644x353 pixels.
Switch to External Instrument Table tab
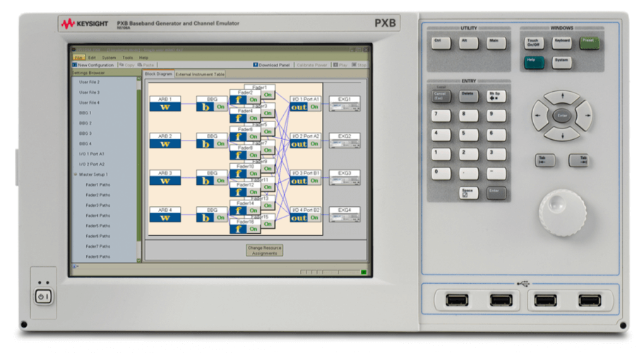(x=200, y=74)
